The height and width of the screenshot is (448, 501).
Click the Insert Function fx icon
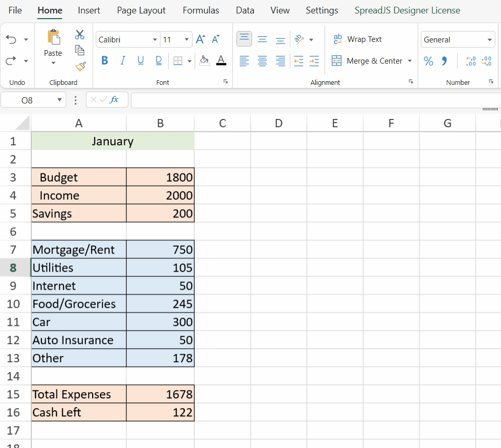[x=114, y=100]
